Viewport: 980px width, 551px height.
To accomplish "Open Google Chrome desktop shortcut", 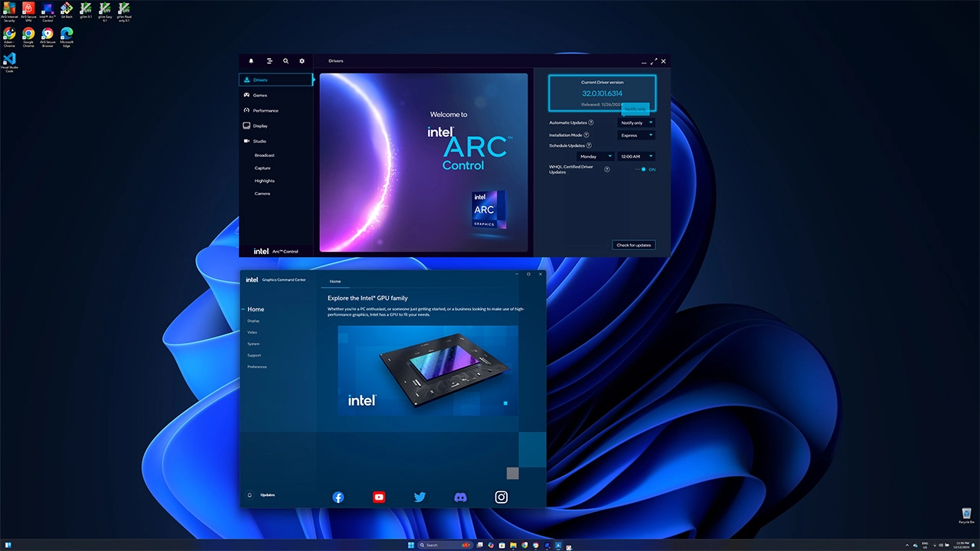I will [28, 37].
